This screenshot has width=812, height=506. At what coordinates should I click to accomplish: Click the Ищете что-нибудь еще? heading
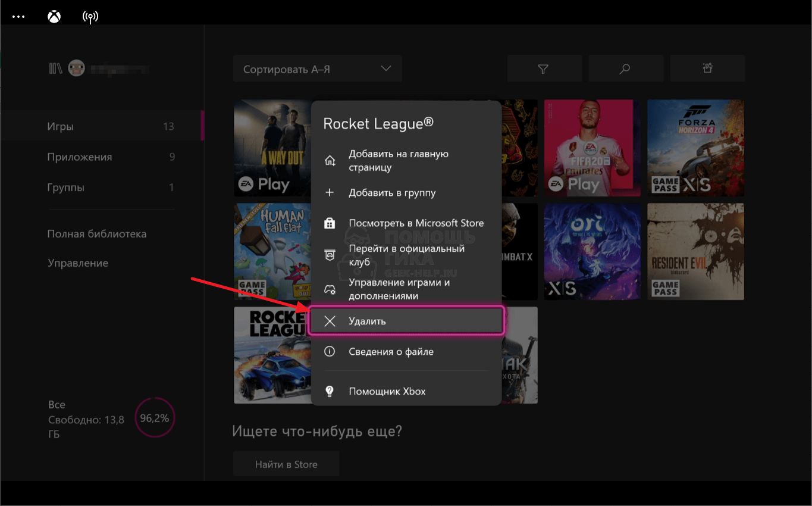(x=317, y=431)
